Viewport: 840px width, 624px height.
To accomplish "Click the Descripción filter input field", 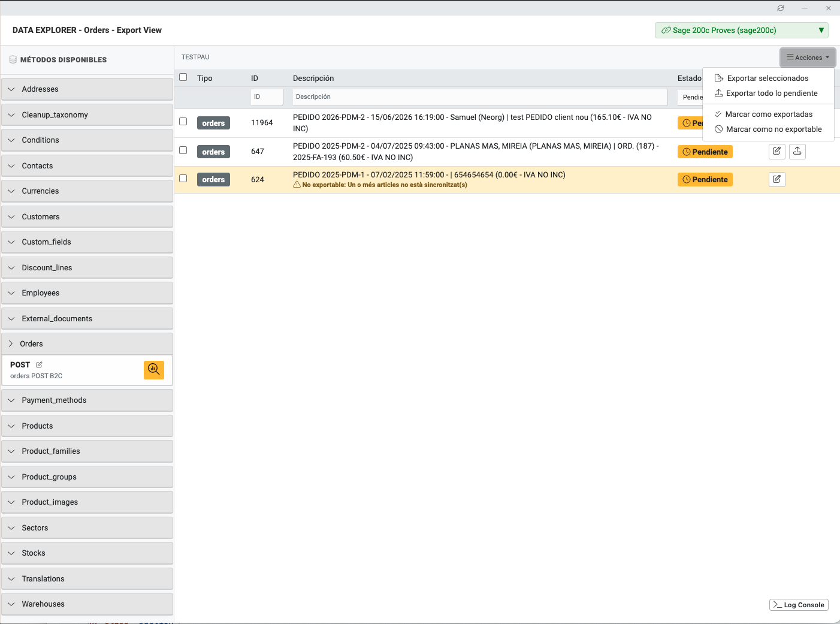I will [x=480, y=97].
